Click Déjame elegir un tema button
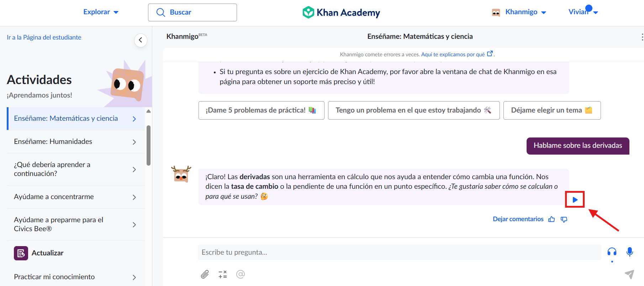This screenshot has width=644, height=286. pyautogui.click(x=552, y=110)
